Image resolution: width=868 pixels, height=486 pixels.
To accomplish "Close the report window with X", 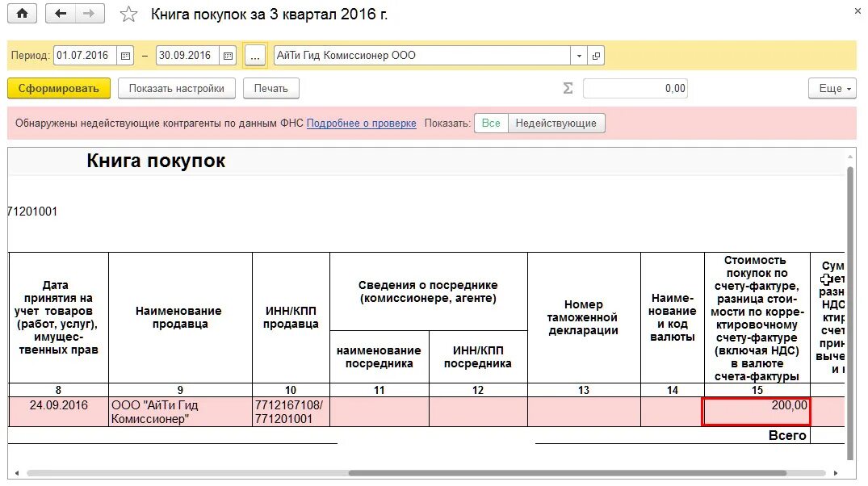I will click(x=858, y=11).
